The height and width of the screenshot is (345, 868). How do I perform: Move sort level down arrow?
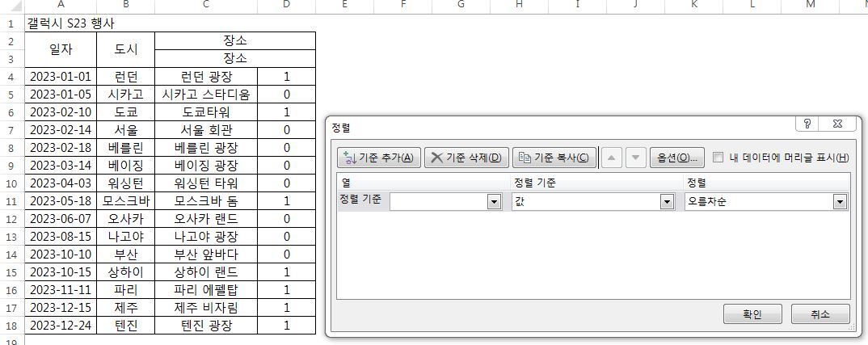click(635, 158)
